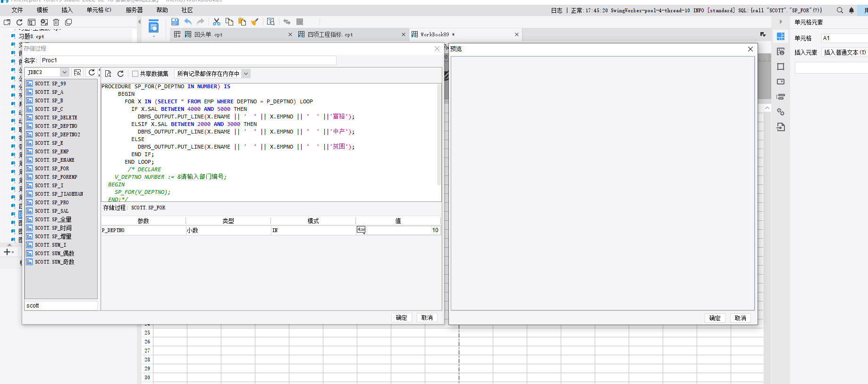Screen dimensions: 868x384
Task: Open the search icon in top bar
Action: pyautogui.click(x=840, y=10)
